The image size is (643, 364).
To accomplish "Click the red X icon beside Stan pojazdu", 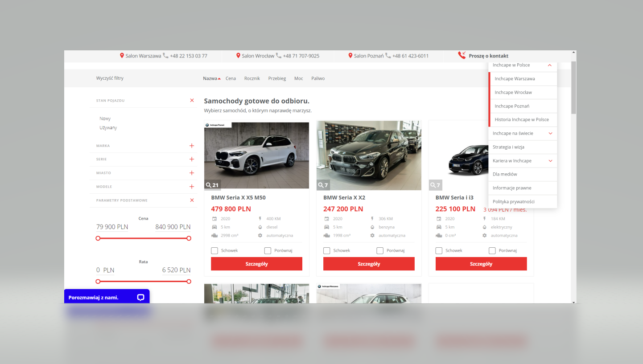I will [x=192, y=101].
